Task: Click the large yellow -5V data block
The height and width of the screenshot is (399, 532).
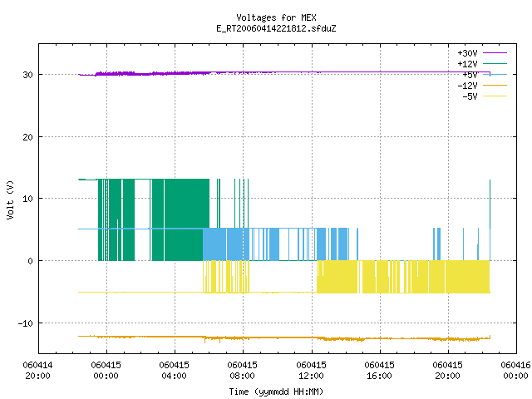Action: (404, 277)
